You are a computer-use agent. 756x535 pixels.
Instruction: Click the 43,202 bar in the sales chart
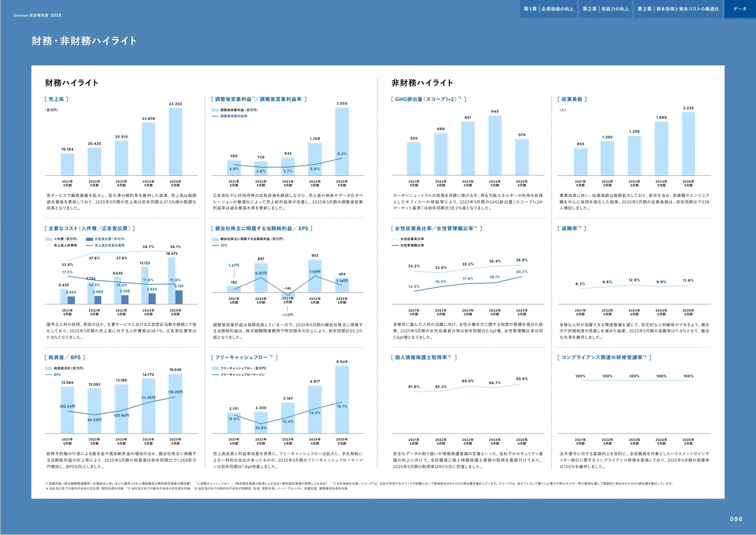(x=175, y=142)
